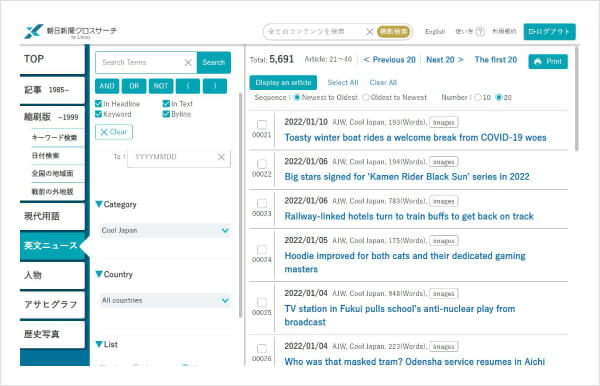Open the 英文ニュース sidebar tab
Screen dimensions: 600x386
52,246
